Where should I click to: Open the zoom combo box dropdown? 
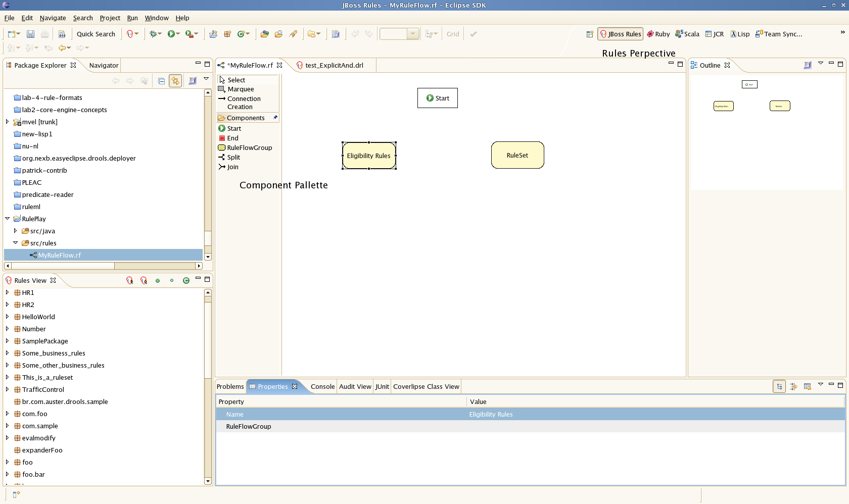[413, 34]
